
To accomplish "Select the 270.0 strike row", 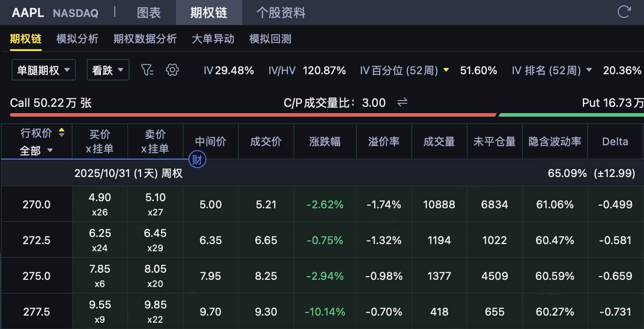I will [x=37, y=205].
